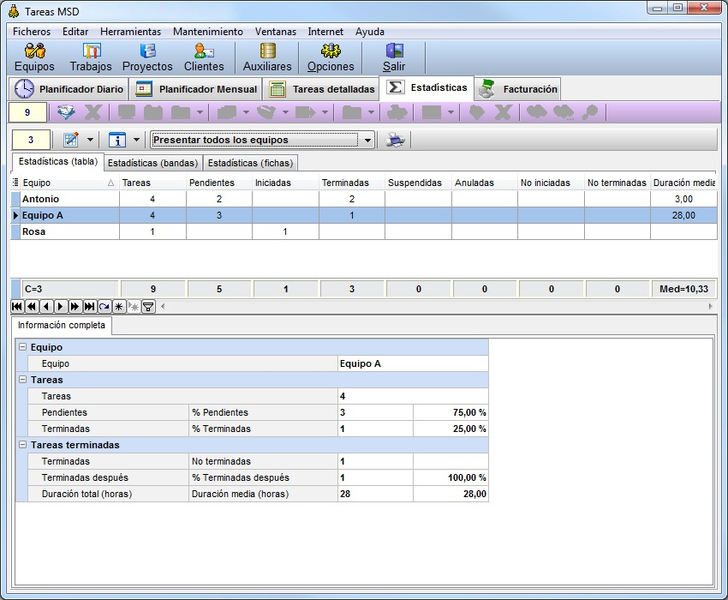Click the Tareas column header
The image size is (728, 600).
153,183
